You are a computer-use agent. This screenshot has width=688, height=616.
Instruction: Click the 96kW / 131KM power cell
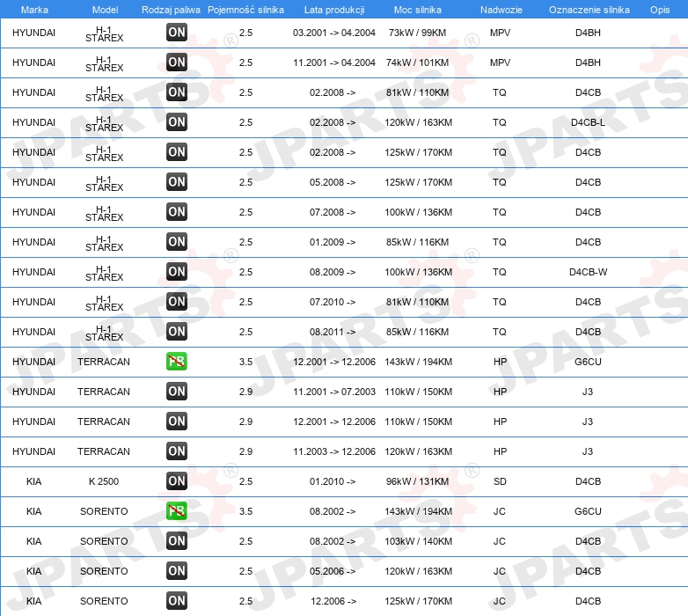click(x=417, y=481)
